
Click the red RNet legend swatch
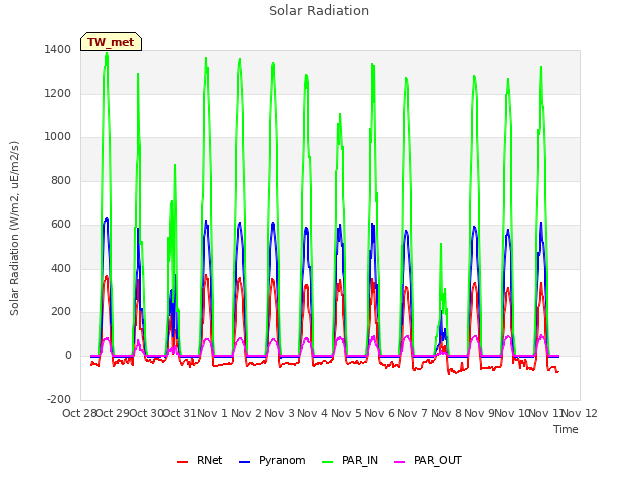pos(182,462)
